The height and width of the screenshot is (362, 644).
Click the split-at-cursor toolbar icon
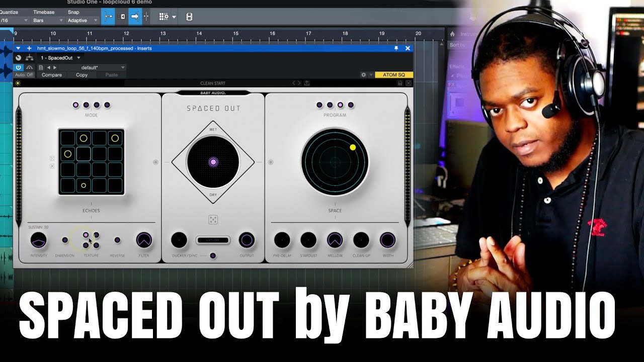(x=146, y=17)
